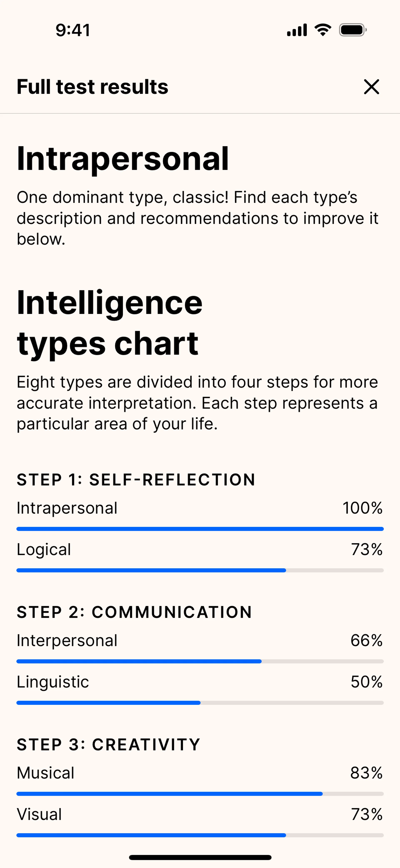Screen dimensions: 400x868
Task: Tap the 9:41 clock in status bar
Action: (x=73, y=30)
